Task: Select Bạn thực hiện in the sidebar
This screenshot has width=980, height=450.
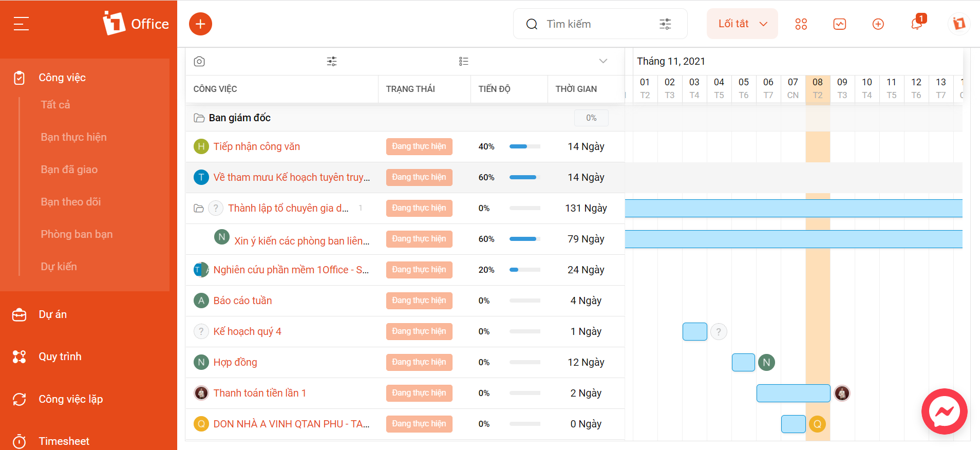Action: (74, 137)
